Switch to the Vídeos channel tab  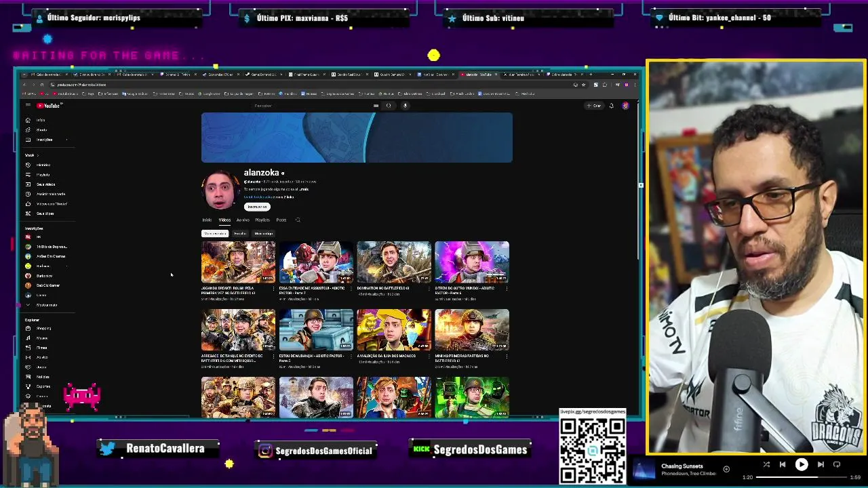[224, 220]
